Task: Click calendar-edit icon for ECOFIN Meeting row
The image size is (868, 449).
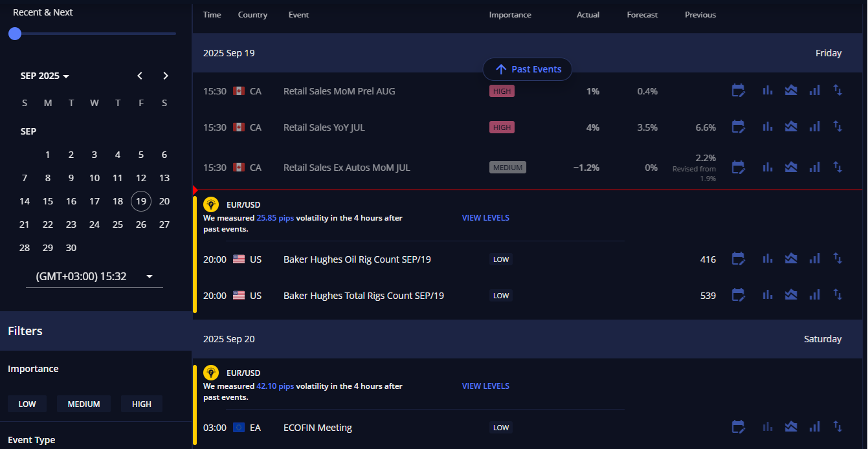Action: 738,428
